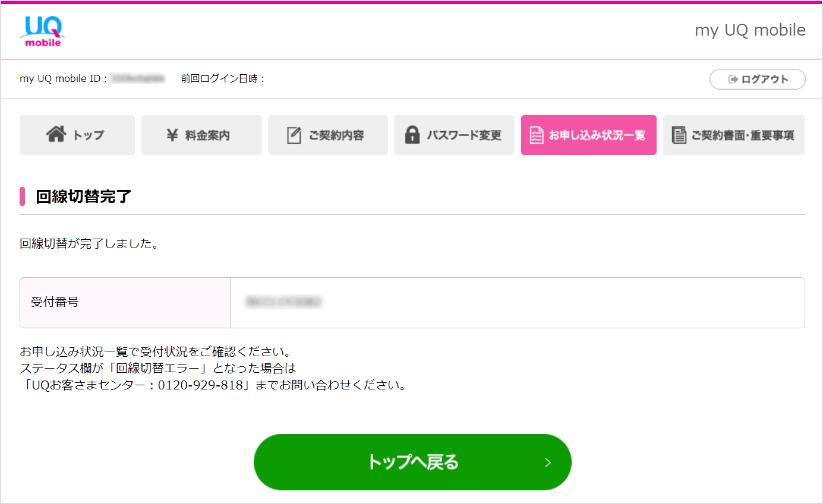
Task: Click the 回線切替エラー status note line
Action: tap(157, 368)
